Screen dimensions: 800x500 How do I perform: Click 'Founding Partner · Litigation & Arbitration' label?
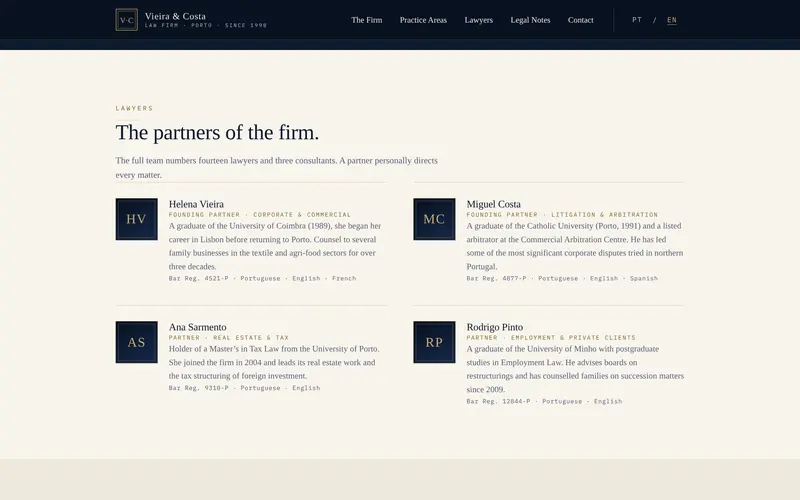coord(562,215)
